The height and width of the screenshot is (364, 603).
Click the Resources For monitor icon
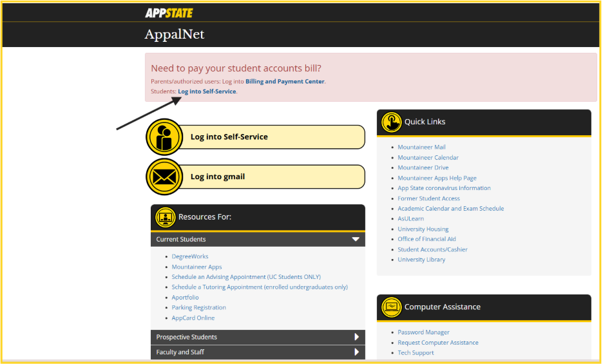(166, 217)
